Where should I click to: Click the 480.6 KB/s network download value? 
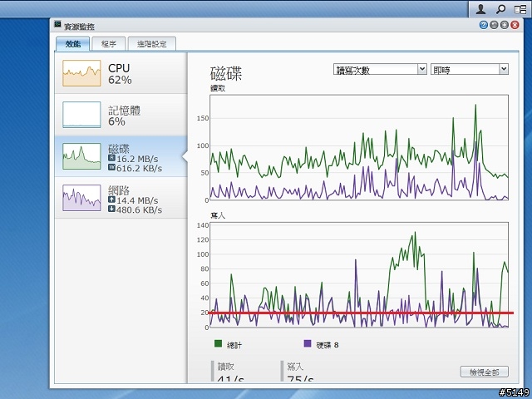139,209
